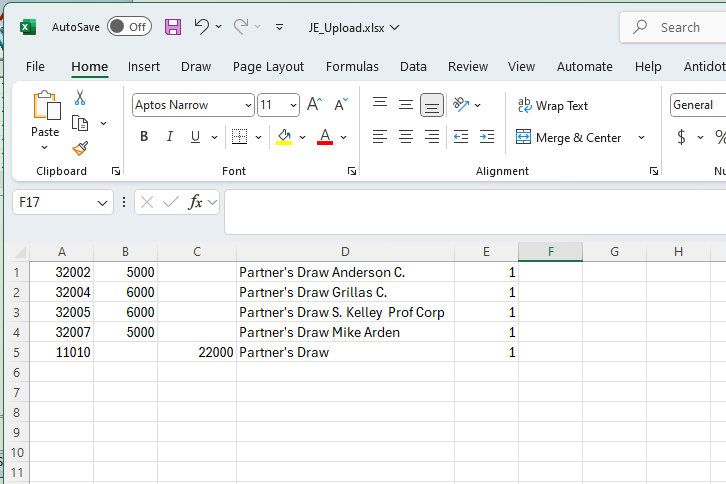Switch to the Data tab
Screen dimensions: 726x484
pos(413,67)
